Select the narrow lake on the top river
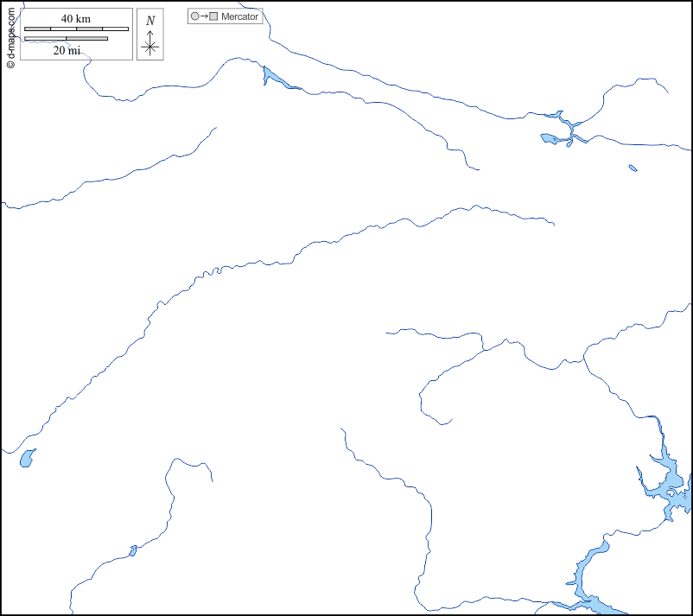 (x=275, y=79)
